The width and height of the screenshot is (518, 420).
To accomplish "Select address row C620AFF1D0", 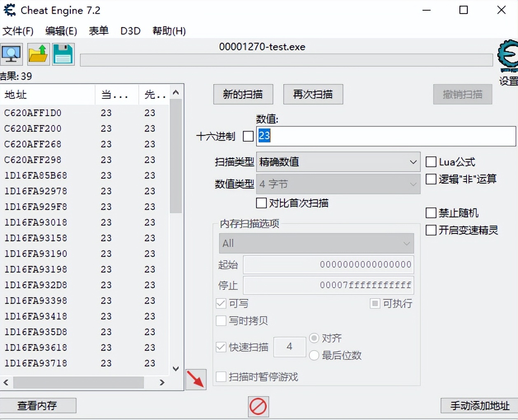I will coord(84,112).
